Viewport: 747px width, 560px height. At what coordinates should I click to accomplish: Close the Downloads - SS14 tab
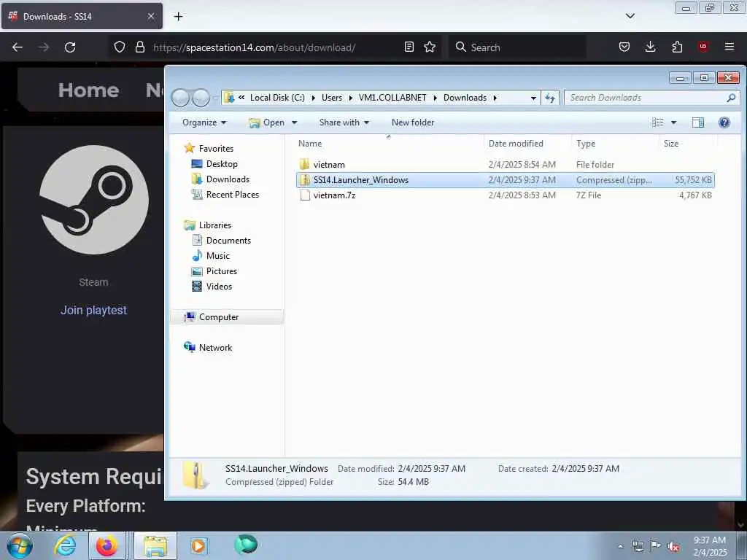[x=151, y=16]
